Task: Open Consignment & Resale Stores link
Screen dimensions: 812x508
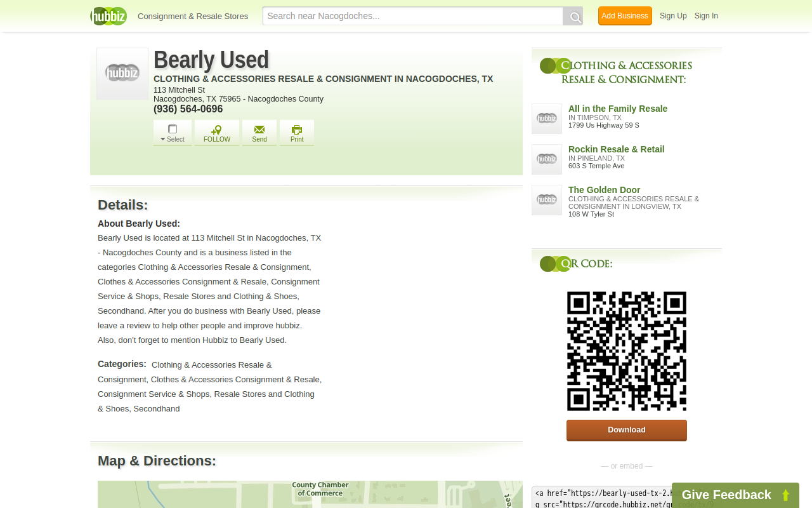Action: (x=193, y=16)
